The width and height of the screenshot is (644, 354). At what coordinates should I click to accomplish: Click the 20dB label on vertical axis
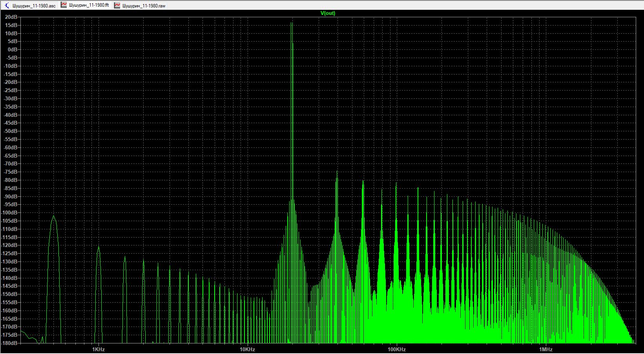pyautogui.click(x=11, y=17)
